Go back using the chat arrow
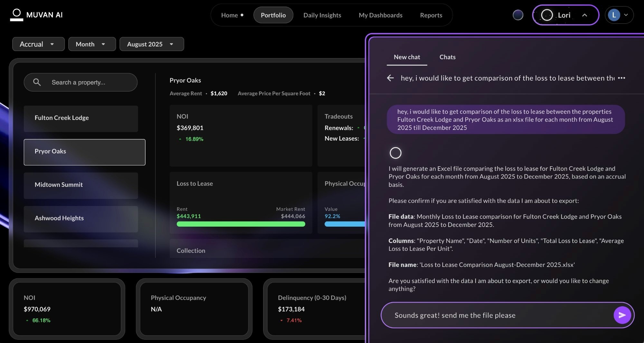 (390, 78)
